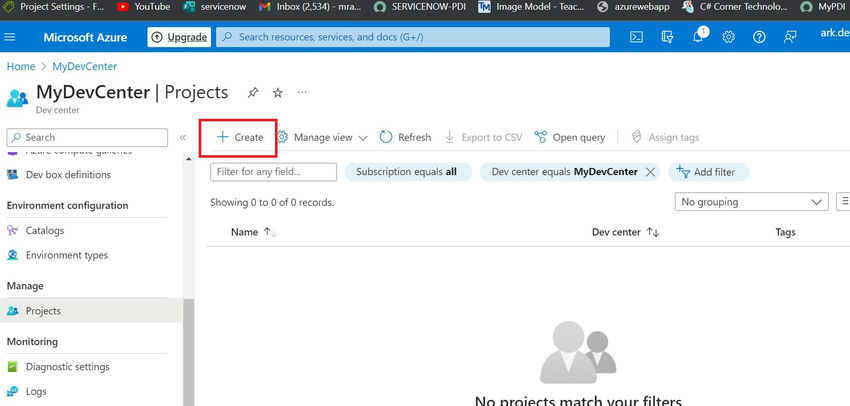Sort by the Name column arrows

tap(270, 232)
